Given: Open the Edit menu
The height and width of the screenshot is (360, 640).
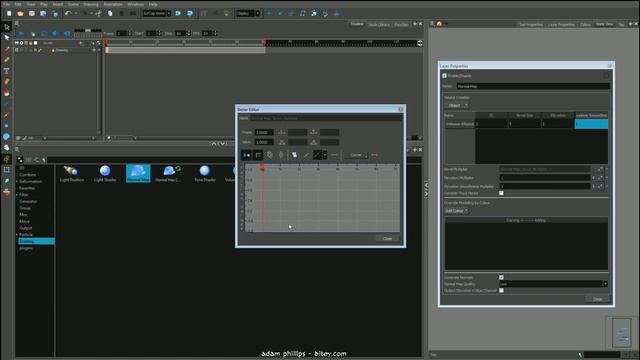Looking at the screenshot, I should [18, 4].
